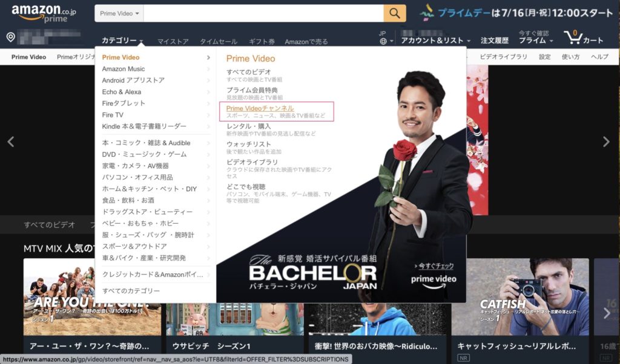The image size is (620, 364).
Task: Open タイムセール in top navigation
Action: (x=218, y=42)
